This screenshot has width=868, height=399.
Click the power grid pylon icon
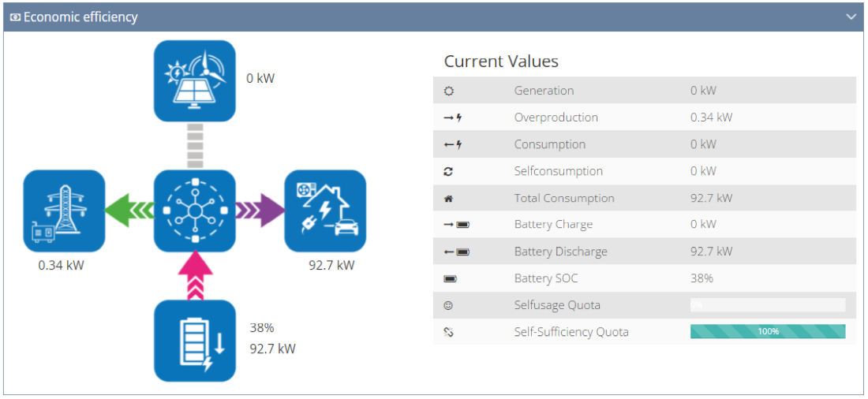click(64, 211)
